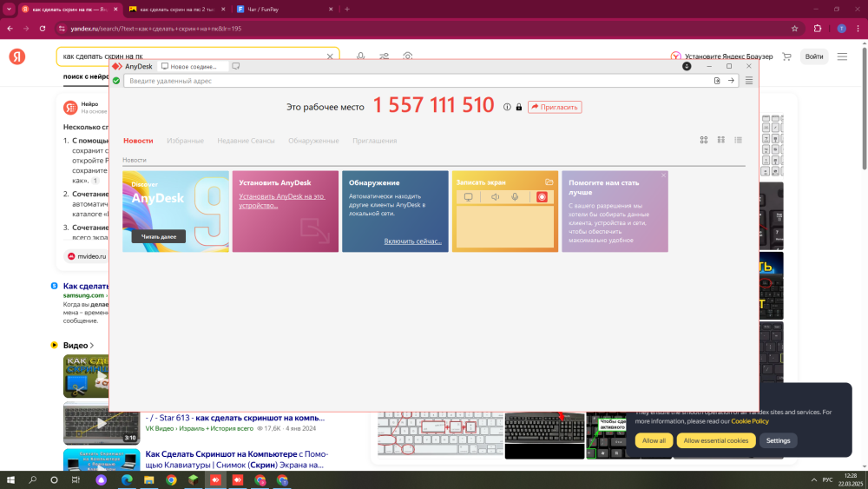Image resolution: width=868 pixels, height=489 pixels.
Task: Open a new browser tab
Action: [x=347, y=9]
